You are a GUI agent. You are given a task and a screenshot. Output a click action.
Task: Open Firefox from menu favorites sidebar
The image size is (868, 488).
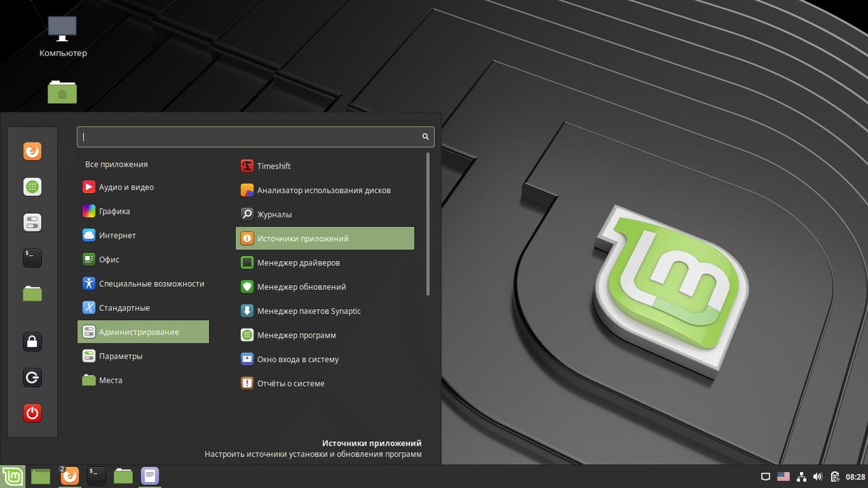pos(32,151)
